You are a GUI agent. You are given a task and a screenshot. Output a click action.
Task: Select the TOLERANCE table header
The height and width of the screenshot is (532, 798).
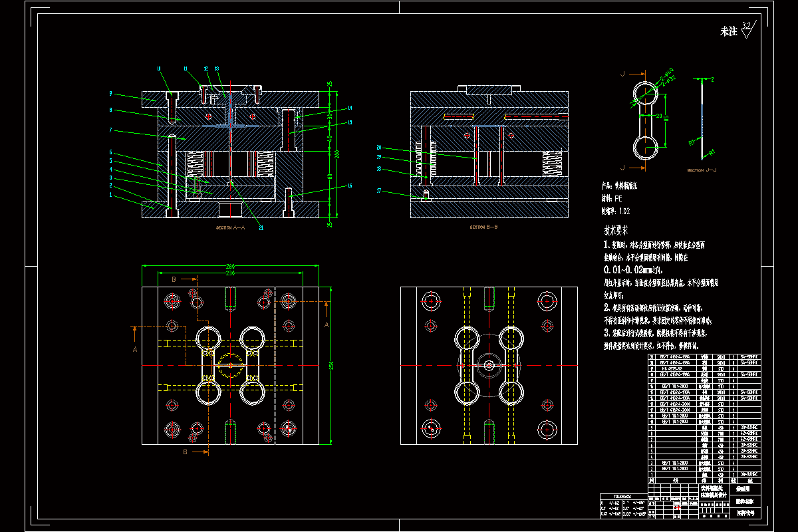click(622, 495)
